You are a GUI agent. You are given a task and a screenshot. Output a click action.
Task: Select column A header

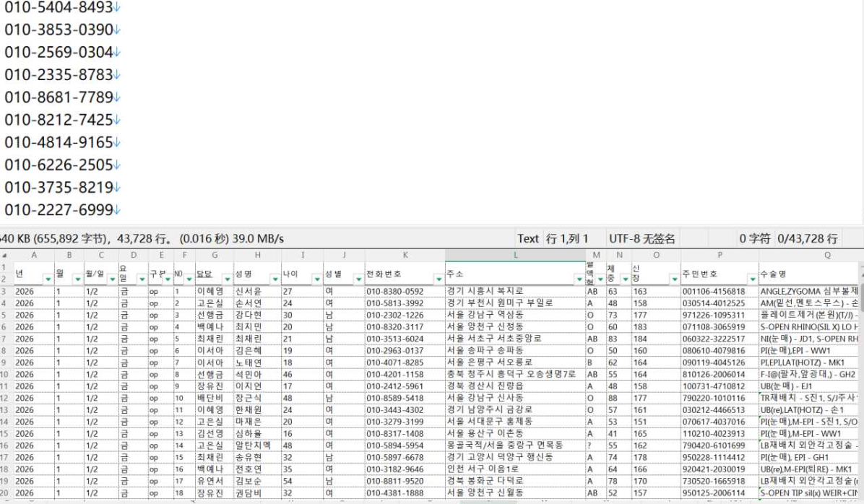tap(34, 255)
